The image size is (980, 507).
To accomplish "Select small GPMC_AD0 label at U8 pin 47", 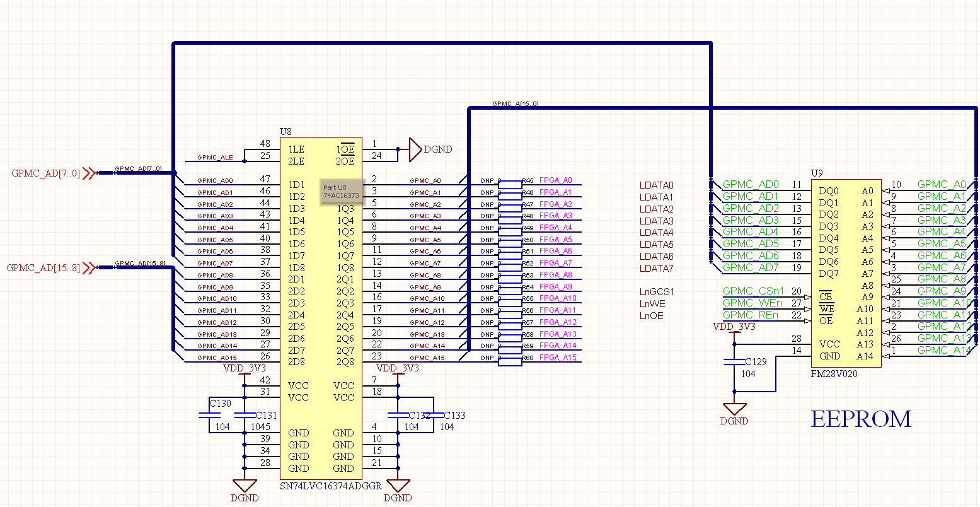I will [x=215, y=181].
